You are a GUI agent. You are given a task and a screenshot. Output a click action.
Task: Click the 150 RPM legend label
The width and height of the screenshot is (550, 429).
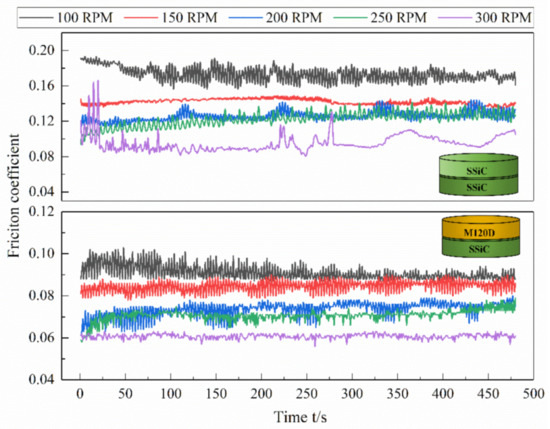tap(189, 18)
